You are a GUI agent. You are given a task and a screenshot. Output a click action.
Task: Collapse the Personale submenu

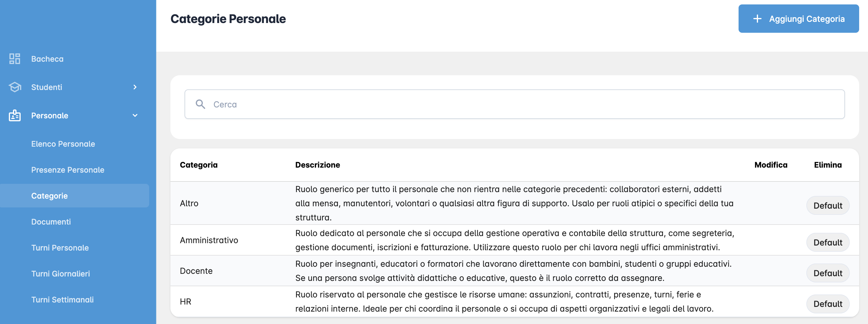click(x=135, y=116)
